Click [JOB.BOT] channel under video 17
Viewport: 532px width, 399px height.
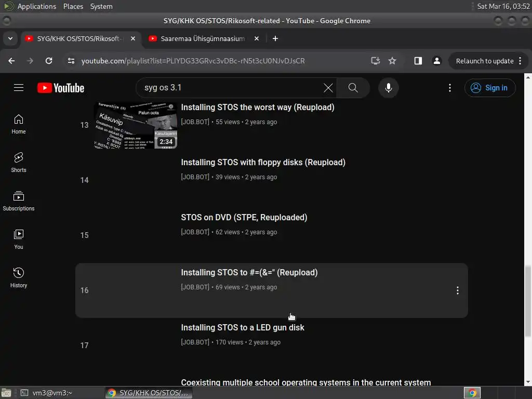click(195, 342)
